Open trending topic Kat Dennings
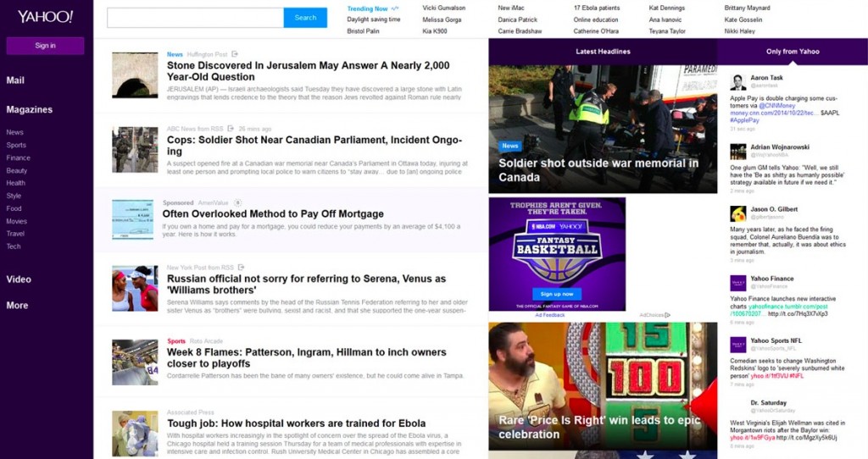This screenshot has width=868, height=459. click(x=667, y=8)
